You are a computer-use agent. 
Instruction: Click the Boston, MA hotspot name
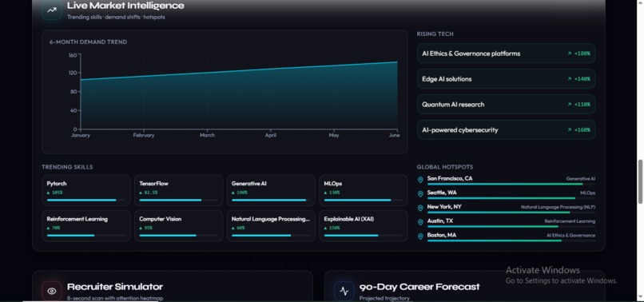pyautogui.click(x=442, y=235)
